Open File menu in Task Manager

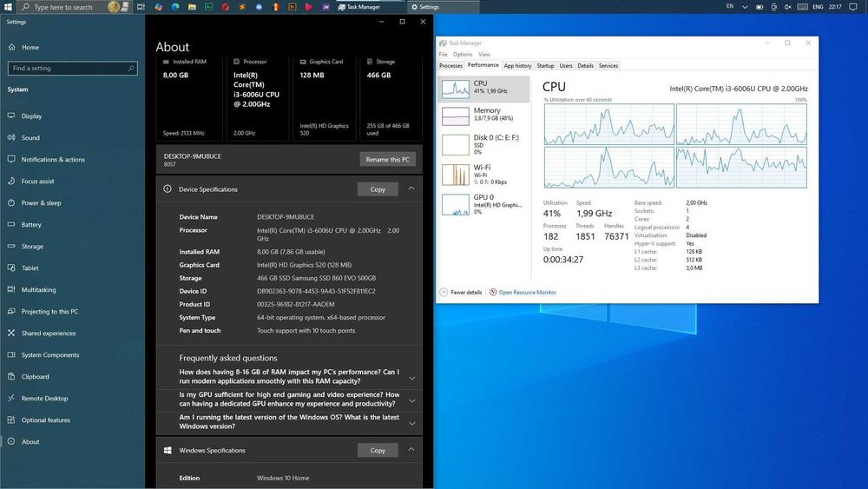coord(443,54)
